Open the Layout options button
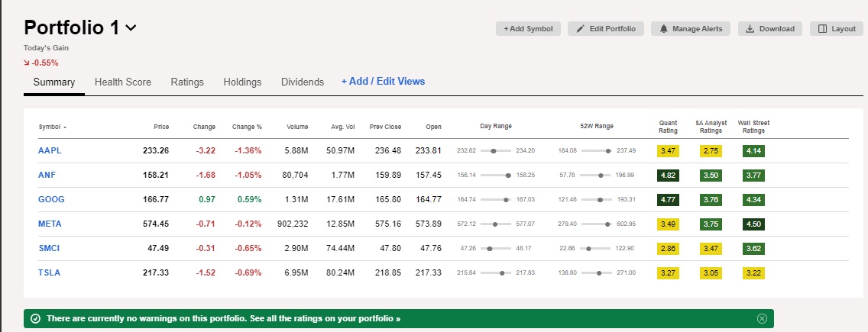This screenshot has width=868, height=332. tap(837, 29)
